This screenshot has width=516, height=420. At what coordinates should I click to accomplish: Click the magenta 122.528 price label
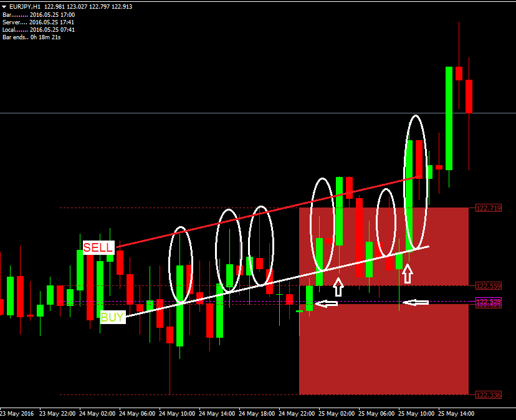489,301
